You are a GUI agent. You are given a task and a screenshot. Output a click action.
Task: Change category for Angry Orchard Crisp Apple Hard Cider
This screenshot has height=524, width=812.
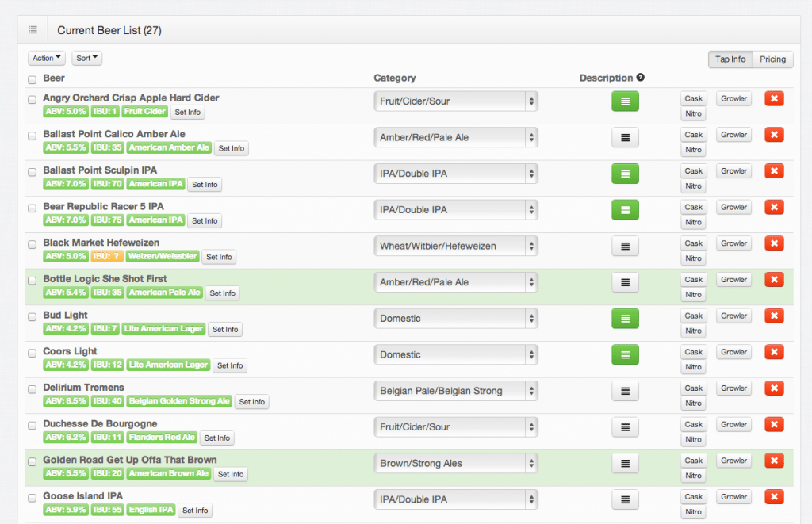tap(456, 101)
